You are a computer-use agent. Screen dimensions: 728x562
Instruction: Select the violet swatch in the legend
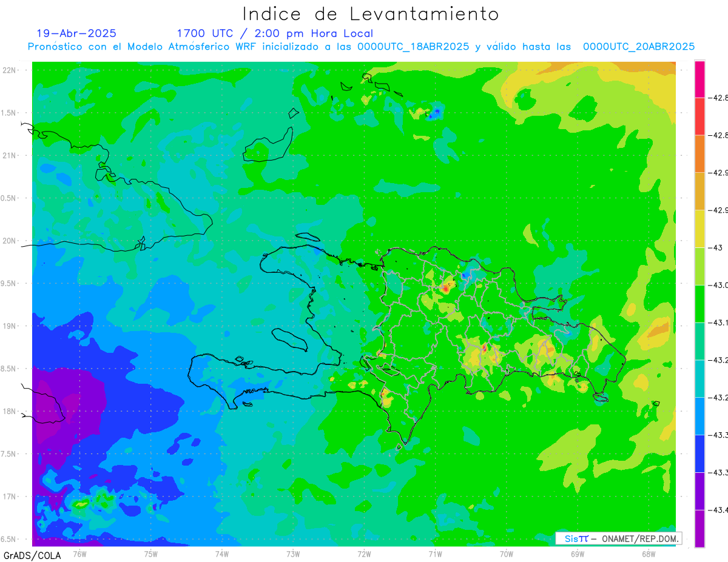[699, 490]
